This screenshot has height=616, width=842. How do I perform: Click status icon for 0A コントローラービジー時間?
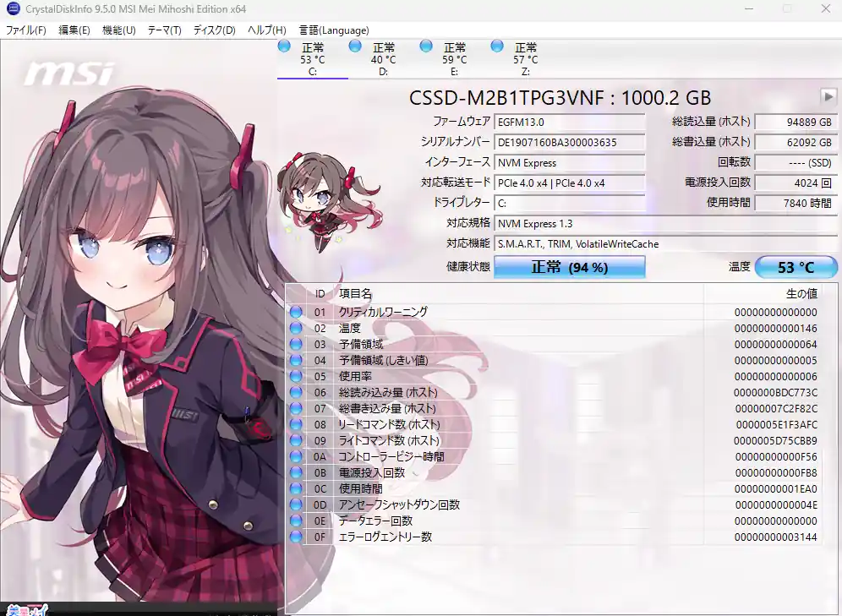point(296,456)
